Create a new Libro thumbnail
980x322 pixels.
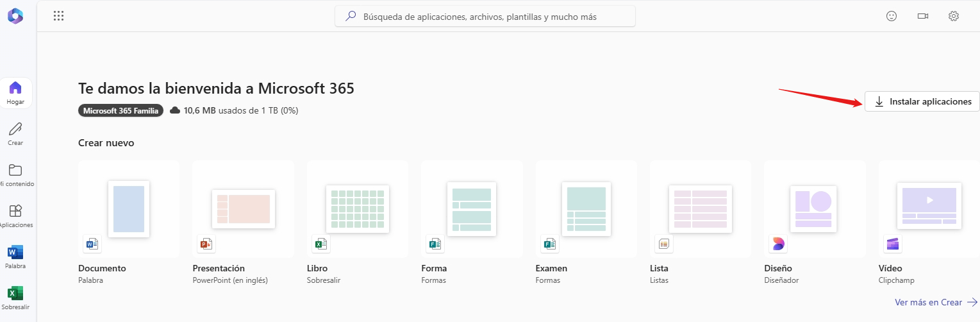pyautogui.click(x=358, y=209)
